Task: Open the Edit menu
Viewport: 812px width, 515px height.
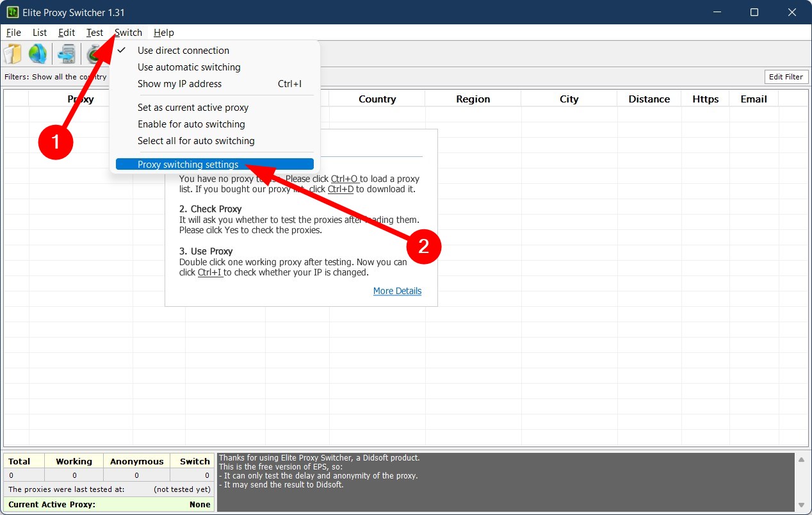Action: coord(67,33)
